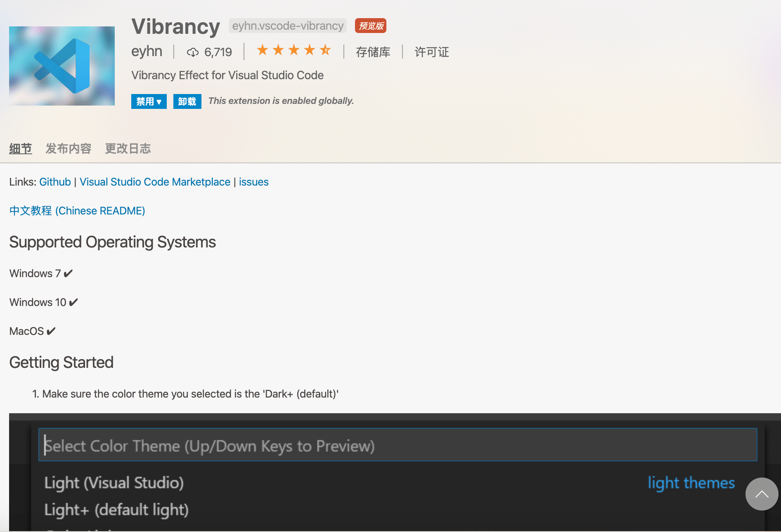The height and width of the screenshot is (532, 781).
Task: Click the 'Vibrancy Effect for Visual Studio Code' description
Action: tap(227, 75)
